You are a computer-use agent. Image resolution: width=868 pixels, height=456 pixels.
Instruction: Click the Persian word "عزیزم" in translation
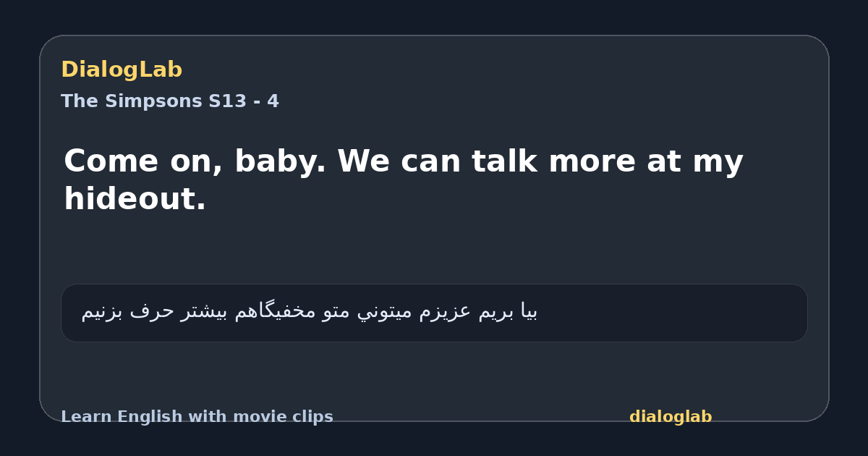point(445,311)
